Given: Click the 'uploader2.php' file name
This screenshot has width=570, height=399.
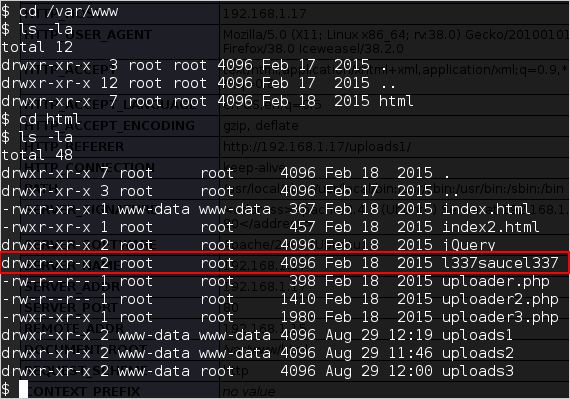Looking at the screenshot, I should pos(500,299).
